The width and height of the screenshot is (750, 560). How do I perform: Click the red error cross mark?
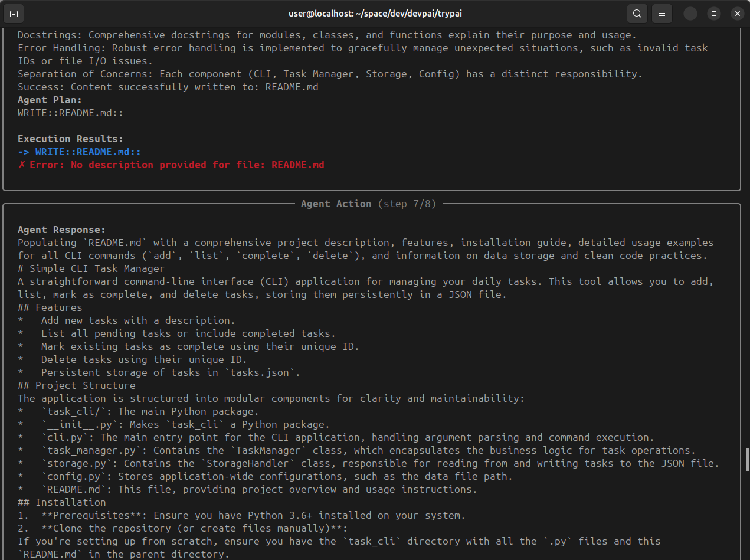pos(22,165)
